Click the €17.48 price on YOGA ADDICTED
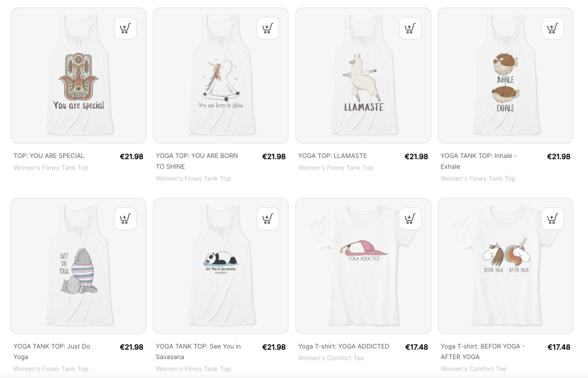The image size is (588, 378). 418,346
